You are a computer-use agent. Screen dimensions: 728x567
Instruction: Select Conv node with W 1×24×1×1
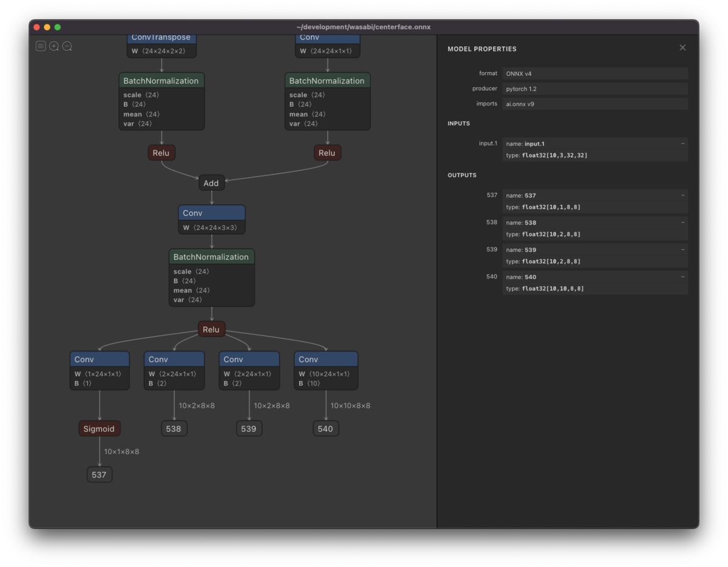(x=99, y=359)
